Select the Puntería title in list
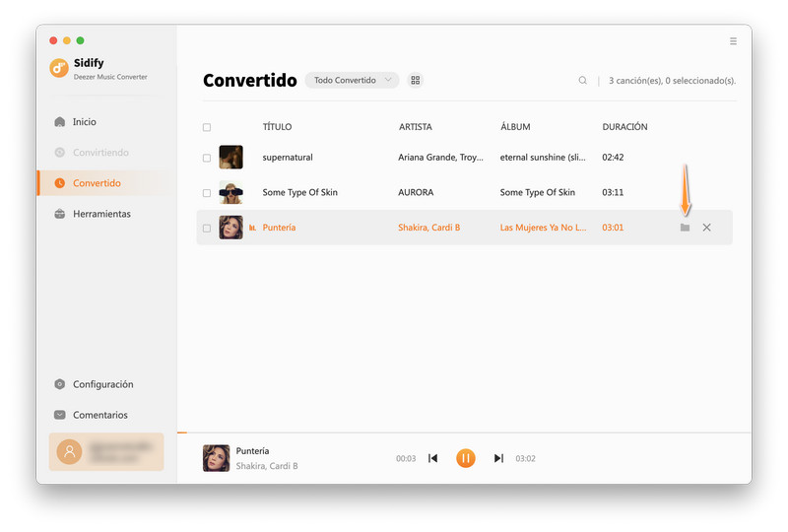Viewport: 788px width, 532px height. 279,228
